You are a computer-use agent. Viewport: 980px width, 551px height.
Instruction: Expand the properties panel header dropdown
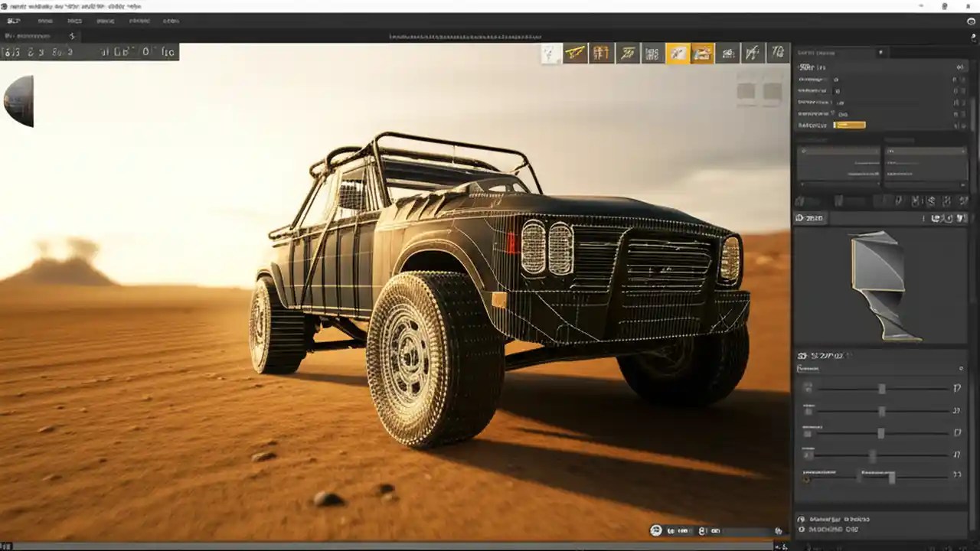880,53
